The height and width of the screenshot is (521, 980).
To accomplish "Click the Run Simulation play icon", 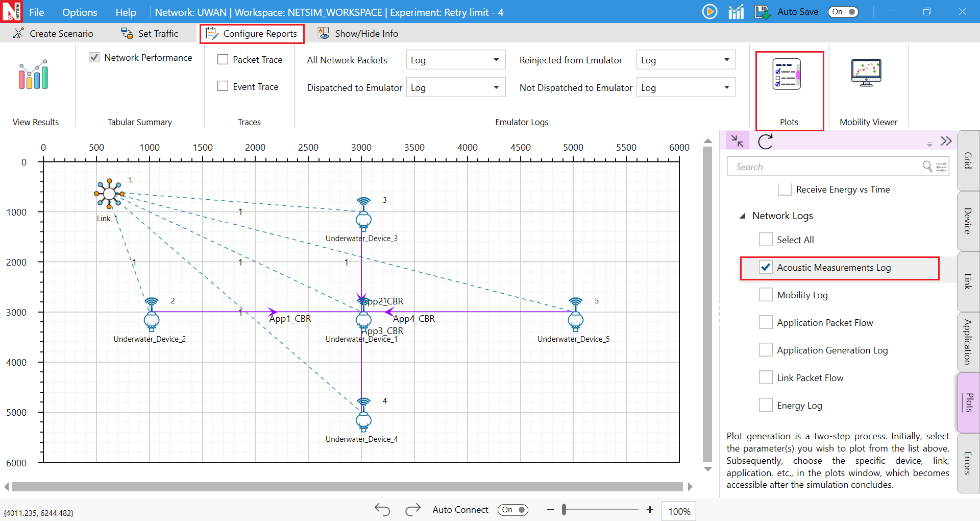I will coord(709,12).
